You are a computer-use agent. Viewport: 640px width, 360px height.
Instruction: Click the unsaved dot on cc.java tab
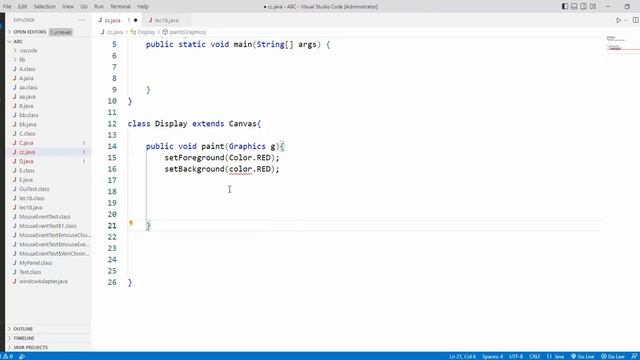(136, 20)
